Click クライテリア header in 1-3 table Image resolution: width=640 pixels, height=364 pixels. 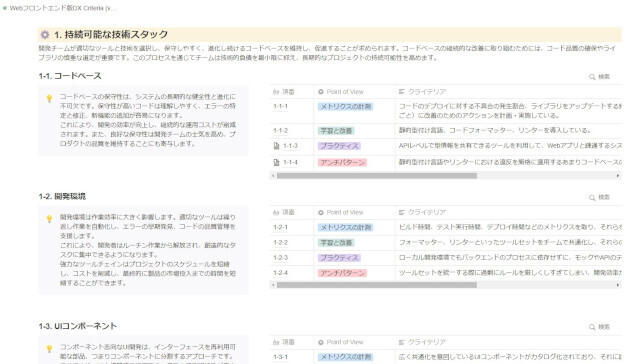pyautogui.click(x=422, y=342)
